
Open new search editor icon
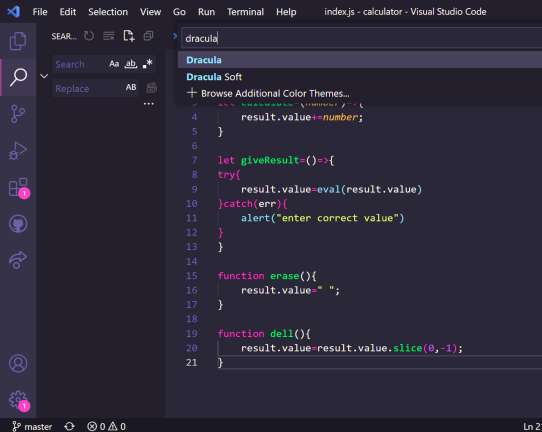[129, 36]
